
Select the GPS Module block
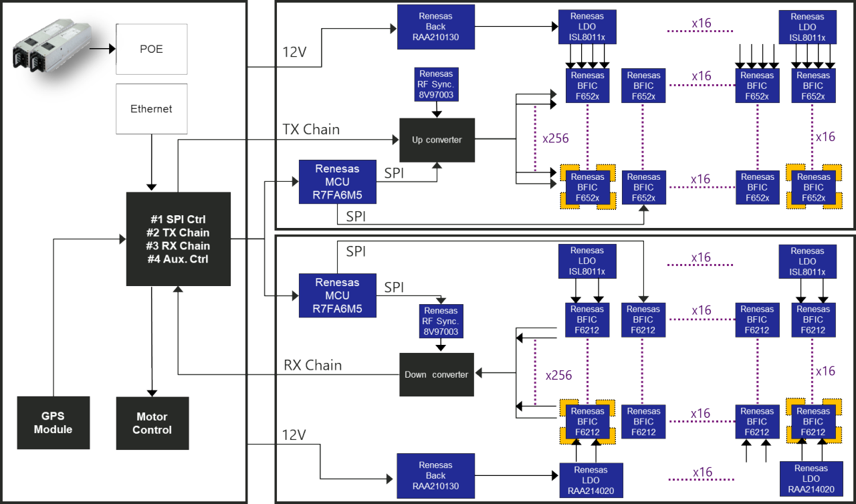coord(53,422)
